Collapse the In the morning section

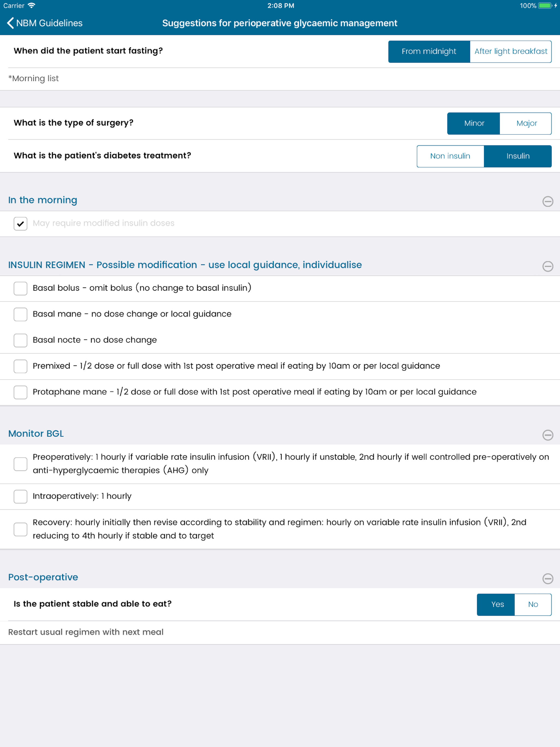coord(547,202)
